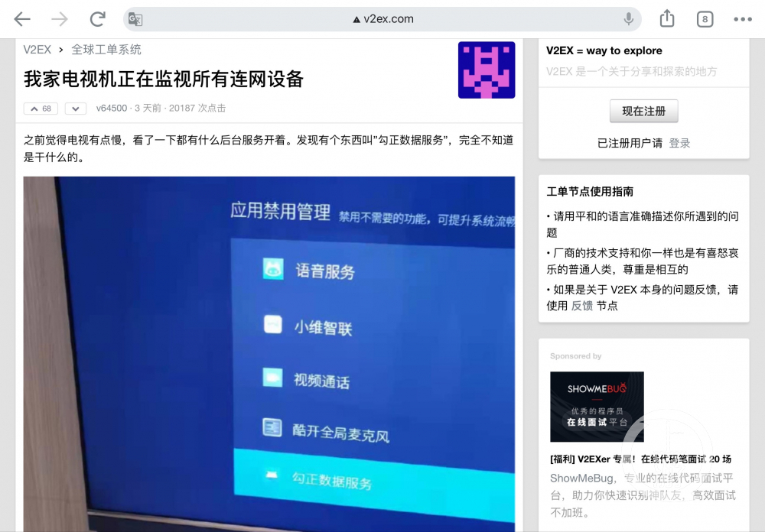Open the tab switcher showing 8 tabs

(704, 19)
